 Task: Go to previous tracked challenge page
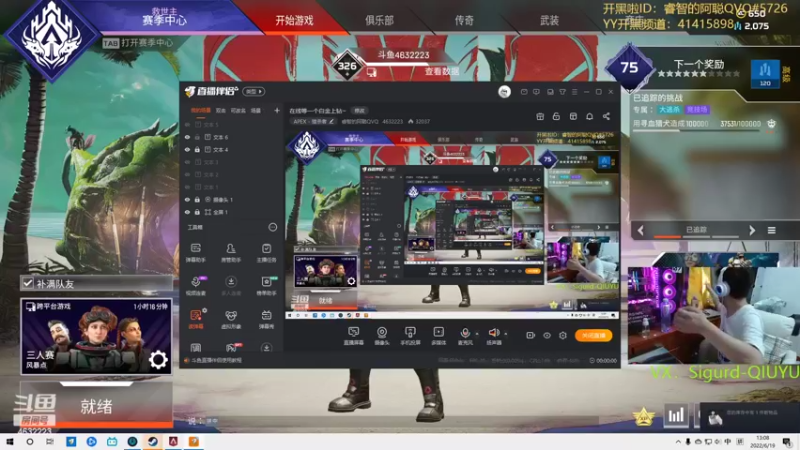(x=641, y=230)
